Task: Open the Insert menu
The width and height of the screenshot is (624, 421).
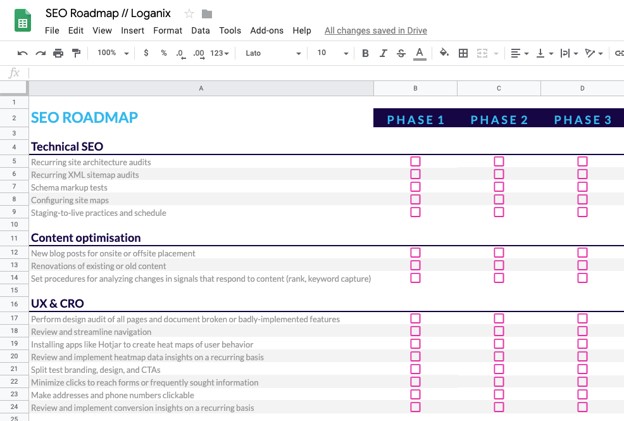Action: click(133, 31)
